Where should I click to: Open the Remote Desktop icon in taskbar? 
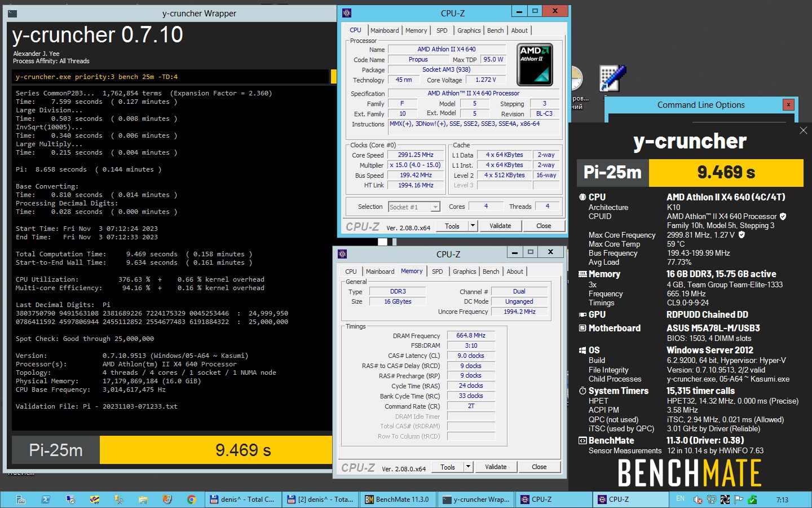pyautogui.click(x=70, y=500)
